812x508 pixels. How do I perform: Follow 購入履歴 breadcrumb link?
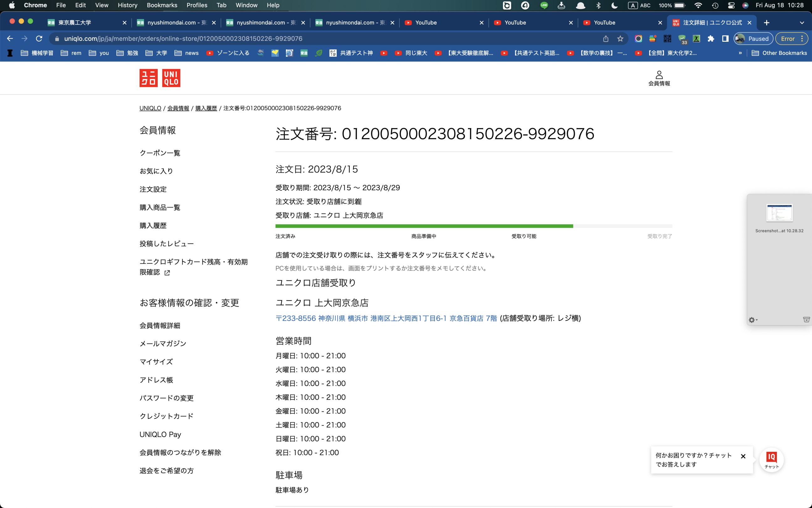[206, 108]
